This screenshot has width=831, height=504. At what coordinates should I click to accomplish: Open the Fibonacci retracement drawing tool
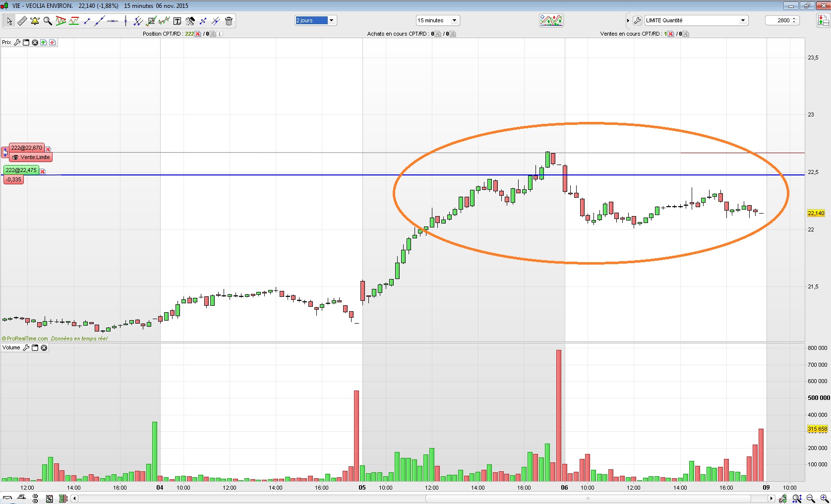click(151, 21)
